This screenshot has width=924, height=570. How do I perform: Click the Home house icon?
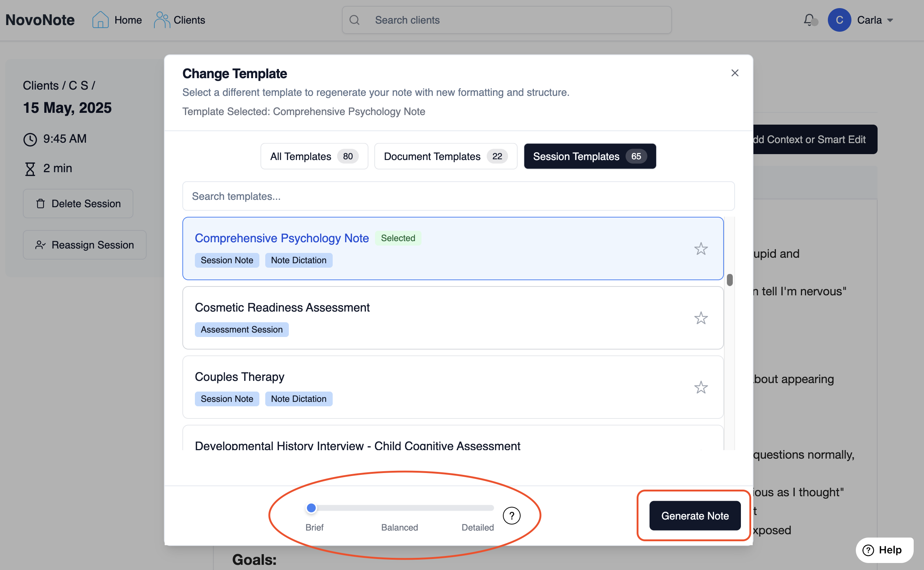point(100,20)
